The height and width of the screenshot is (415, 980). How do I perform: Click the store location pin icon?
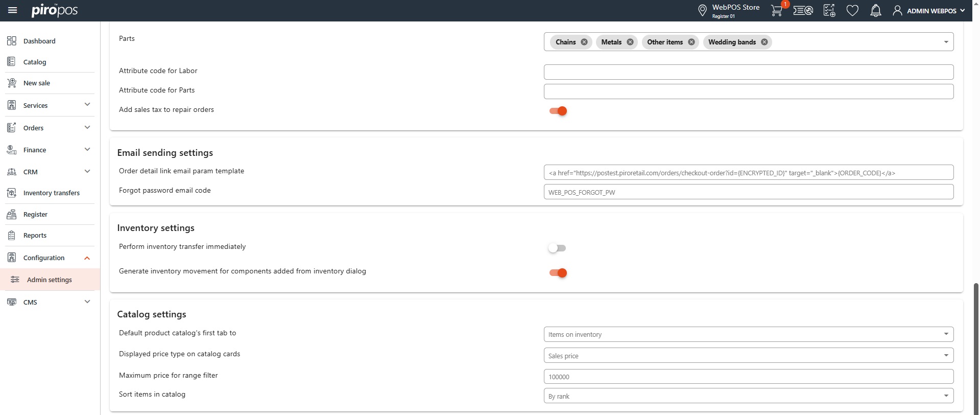[x=702, y=11]
